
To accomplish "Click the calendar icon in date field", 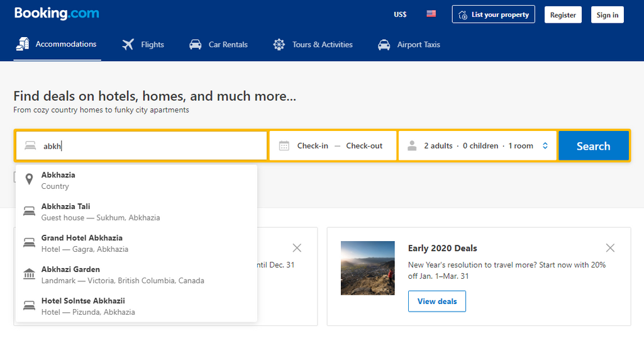I will (284, 146).
